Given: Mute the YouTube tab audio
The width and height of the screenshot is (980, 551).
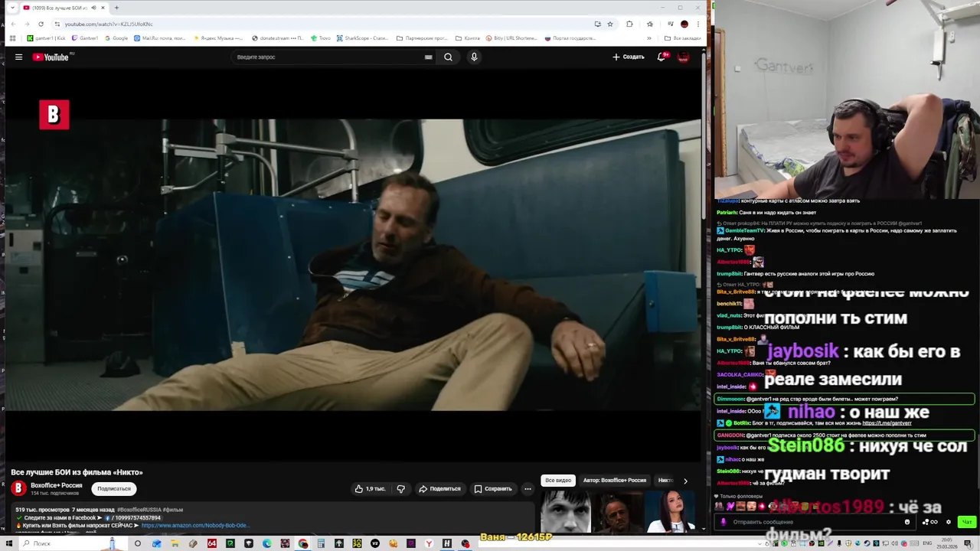Looking at the screenshot, I should click(94, 8).
